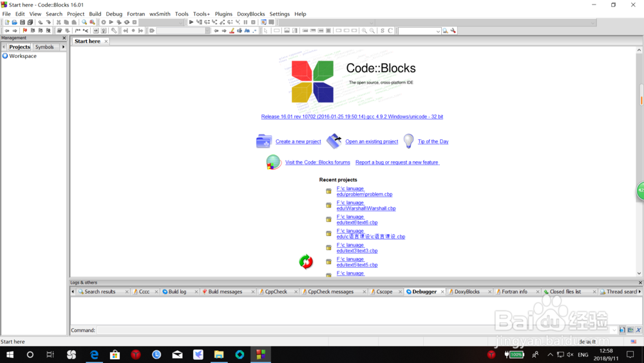
Task: Open recent project problem.cbp
Action: [365, 191]
